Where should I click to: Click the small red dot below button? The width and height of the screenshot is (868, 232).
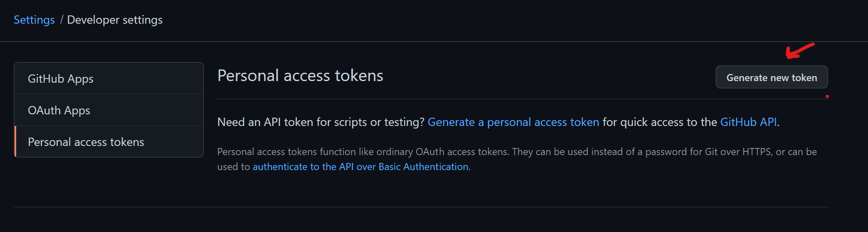pos(827,96)
